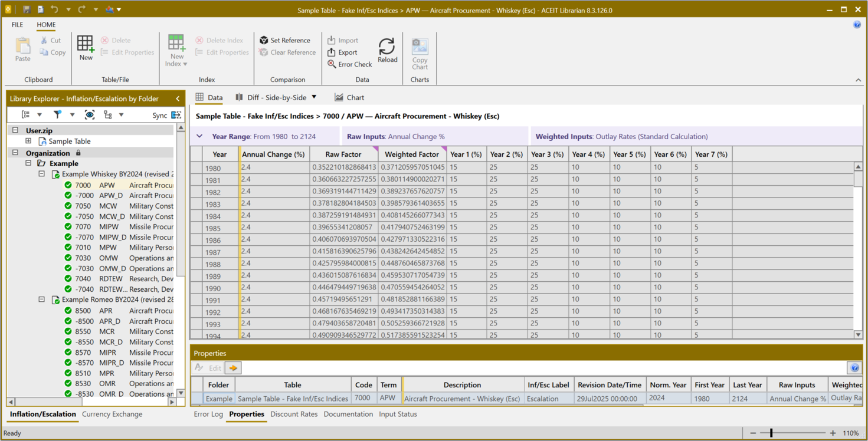
Task: Click the Reload circular arrow icon
Action: pyautogui.click(x=387, y=46)
